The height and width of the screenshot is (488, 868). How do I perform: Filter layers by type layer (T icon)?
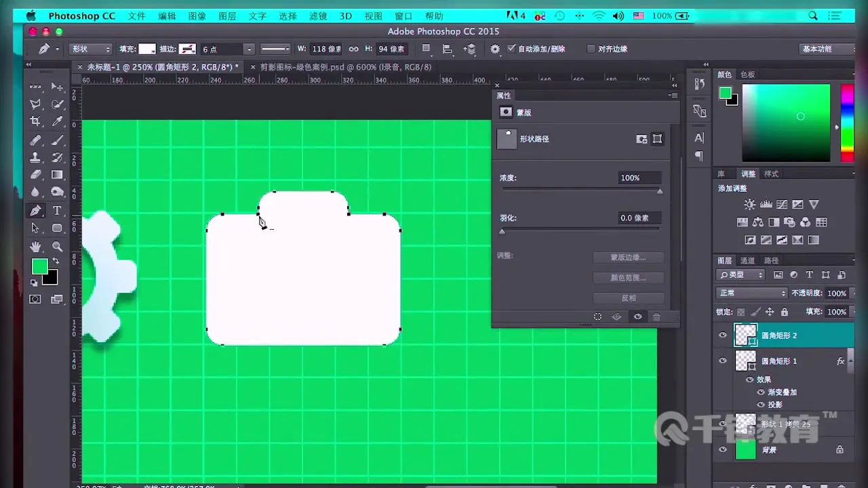(x=809, y=274)
